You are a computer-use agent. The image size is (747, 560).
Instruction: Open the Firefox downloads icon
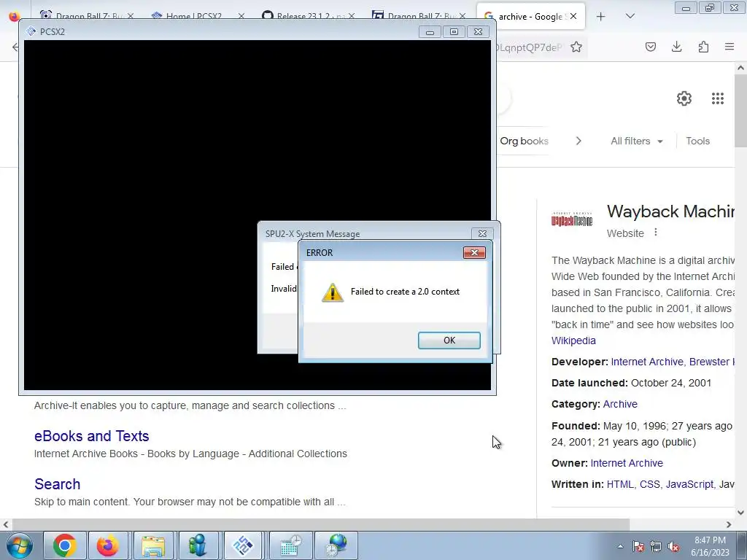(x=676, y=47)
